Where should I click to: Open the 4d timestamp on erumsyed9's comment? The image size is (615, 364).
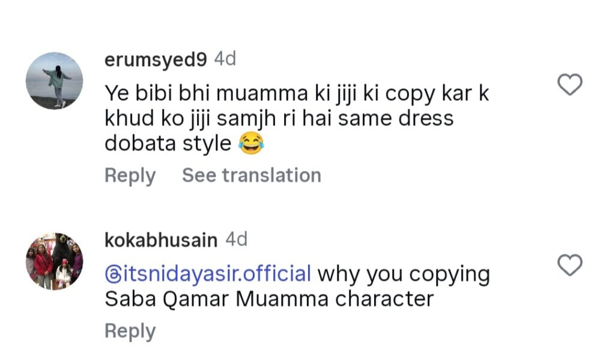tap(224, 59)
